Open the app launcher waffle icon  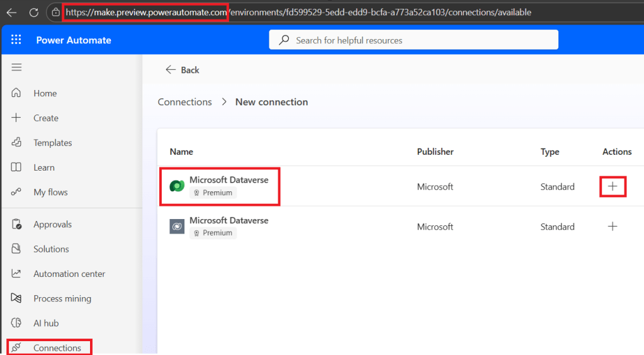pos(16,40)
